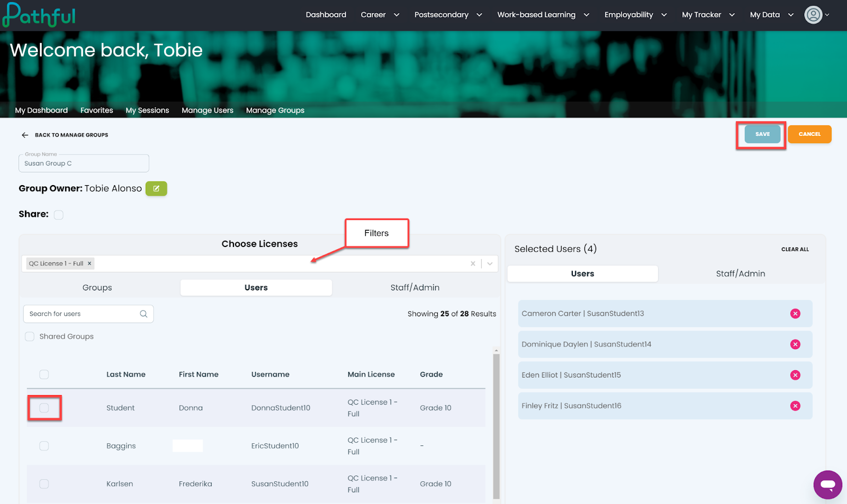
Task: Click the orange CANCEL button
Action: coord(809,134)
